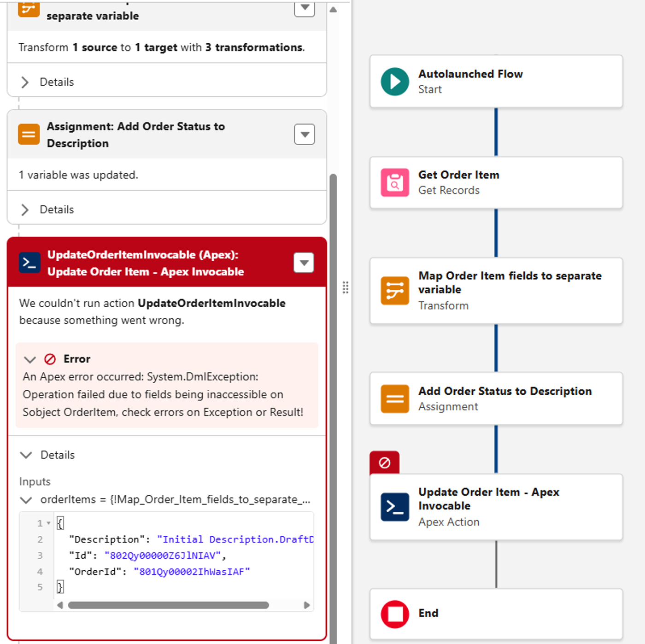The width and height of the screenshot is (645, 644).
Task: Select the 'Get Order Item' node label
Action: tap(459, 175)
